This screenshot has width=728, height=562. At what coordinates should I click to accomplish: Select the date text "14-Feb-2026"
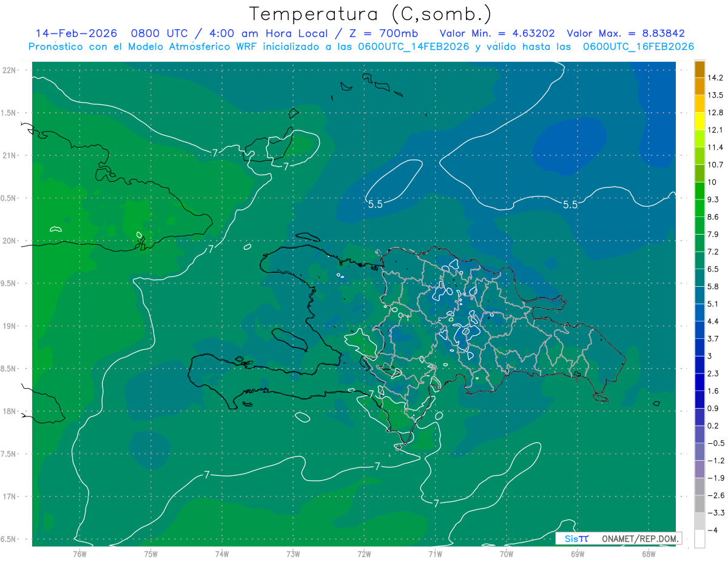click(x=76, y=33)
